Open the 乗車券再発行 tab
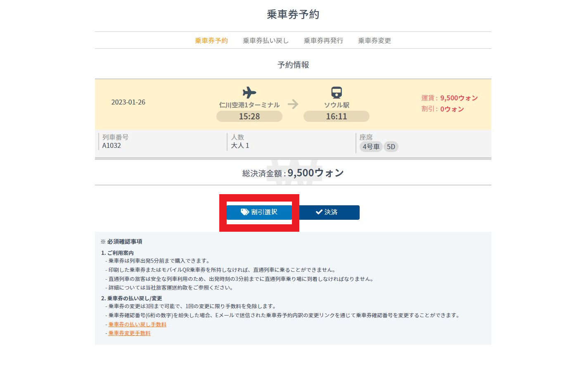The image size is (588, 392). click(323, 40)
